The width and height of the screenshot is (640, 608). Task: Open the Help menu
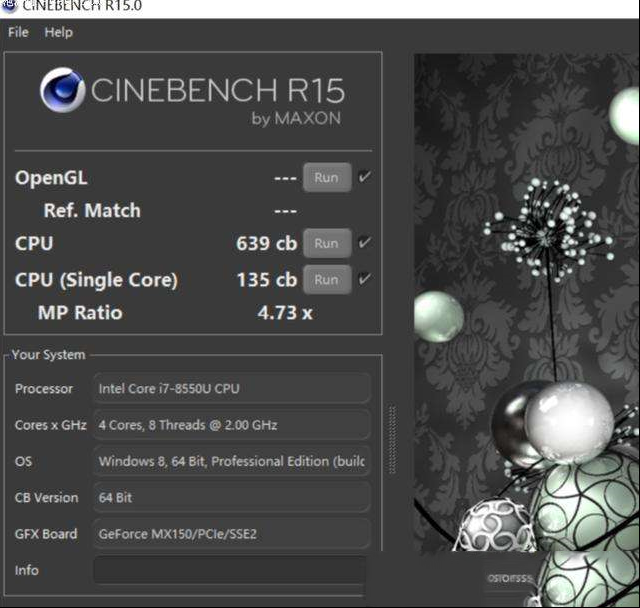pyautogui.click(x=59, y=32)
